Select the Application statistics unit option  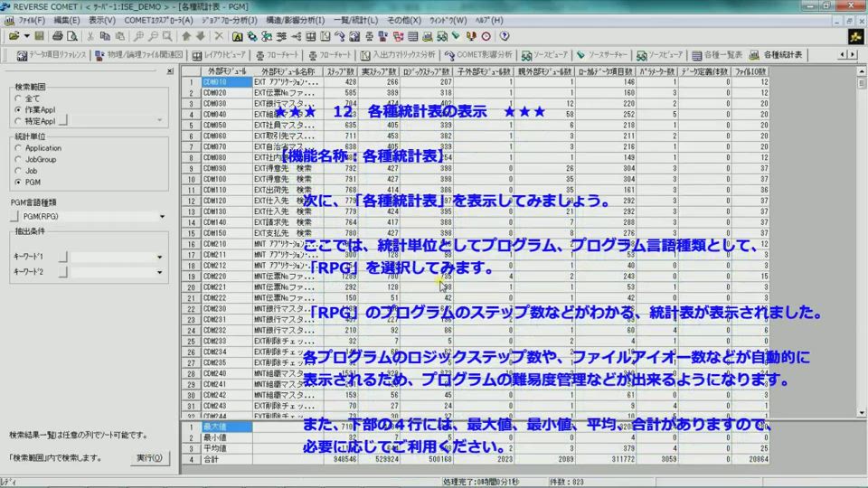coord(18,148)
